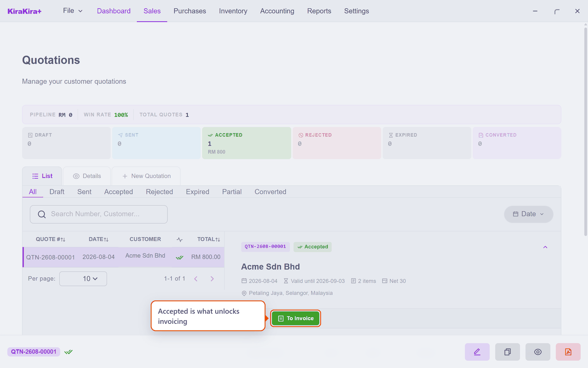Click the double-check icon beside bottom QTN badge
This screenshot has width=588, height=368.
[x=68, y=352]
